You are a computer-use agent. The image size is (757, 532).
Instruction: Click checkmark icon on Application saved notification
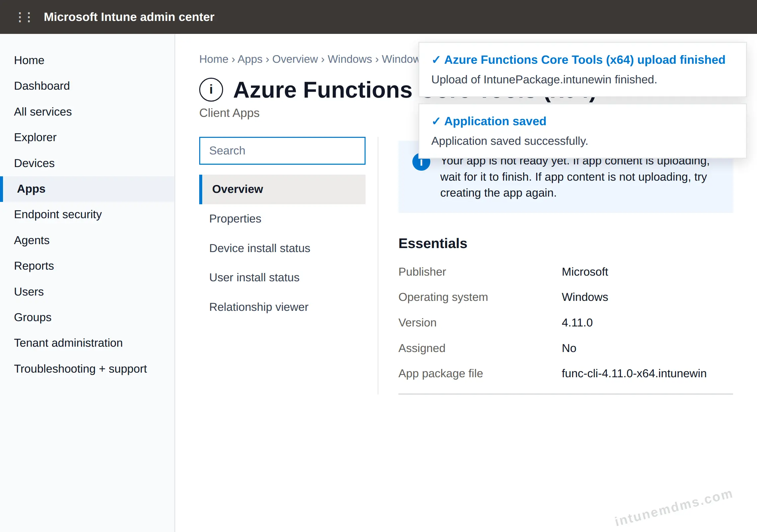(x=436, y=121)
